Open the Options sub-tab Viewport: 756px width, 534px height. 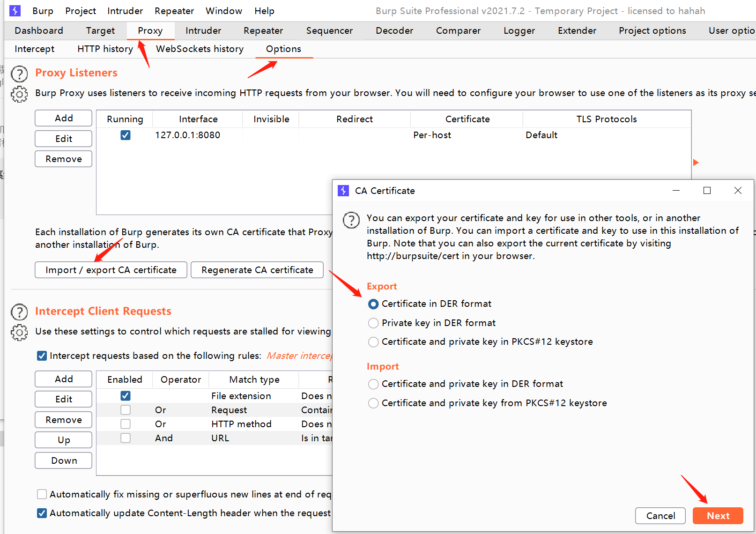coord(284,49)
